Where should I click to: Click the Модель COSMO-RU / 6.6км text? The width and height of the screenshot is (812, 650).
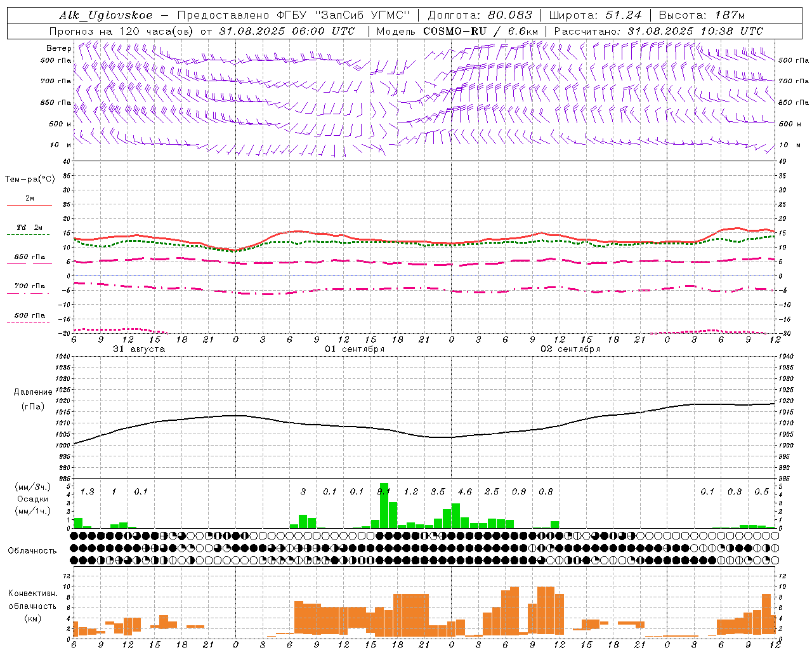click(457, 31)
